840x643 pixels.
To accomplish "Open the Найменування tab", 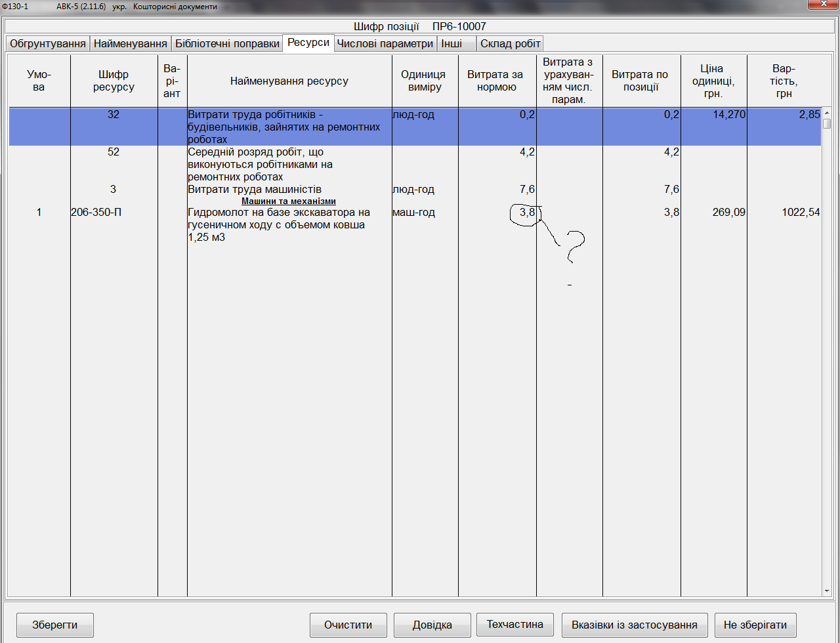I will coord(130,43).
